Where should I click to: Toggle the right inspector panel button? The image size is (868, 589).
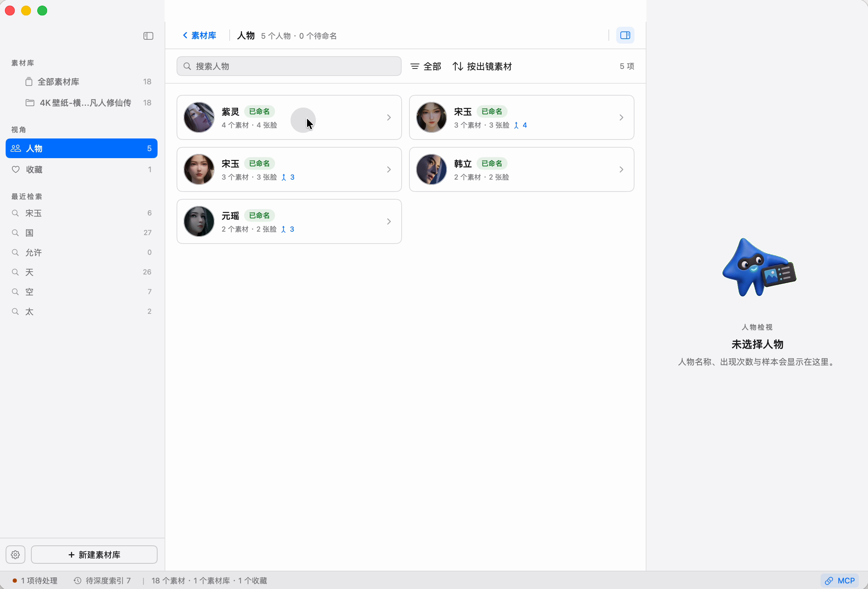(x=625, y=35)
